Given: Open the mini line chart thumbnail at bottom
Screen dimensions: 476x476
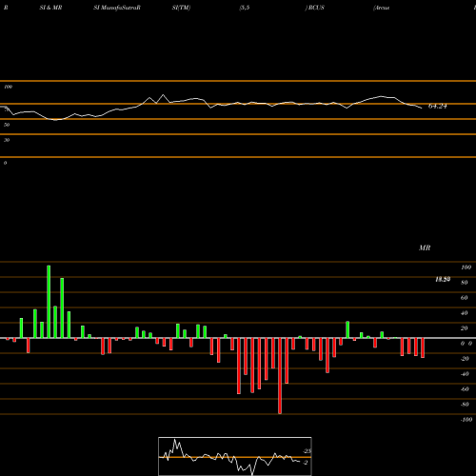Looking at the screenshot, I should pos(235,456).
